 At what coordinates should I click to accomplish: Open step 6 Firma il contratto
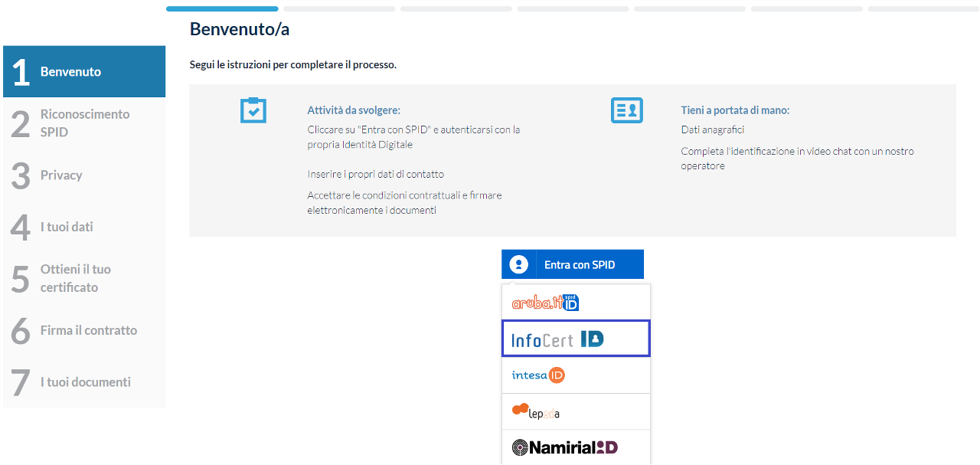(x=84, y=330)
